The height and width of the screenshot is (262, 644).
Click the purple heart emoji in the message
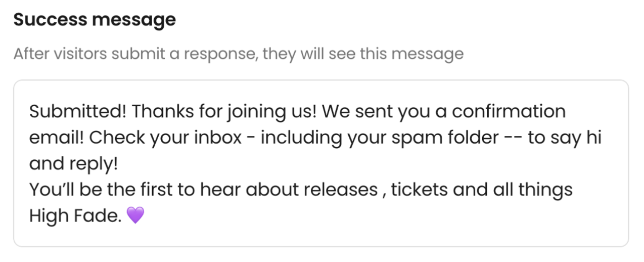click(135, 216)
